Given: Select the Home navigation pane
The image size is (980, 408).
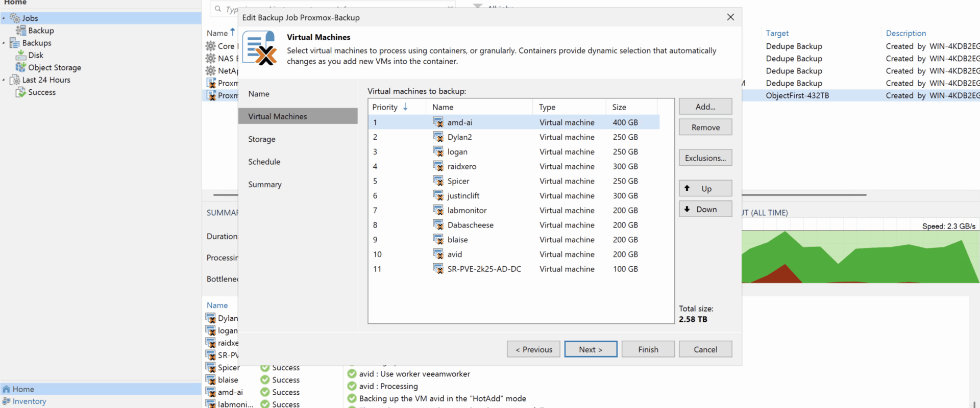Looking at the screenshot, I should (101, 389).
